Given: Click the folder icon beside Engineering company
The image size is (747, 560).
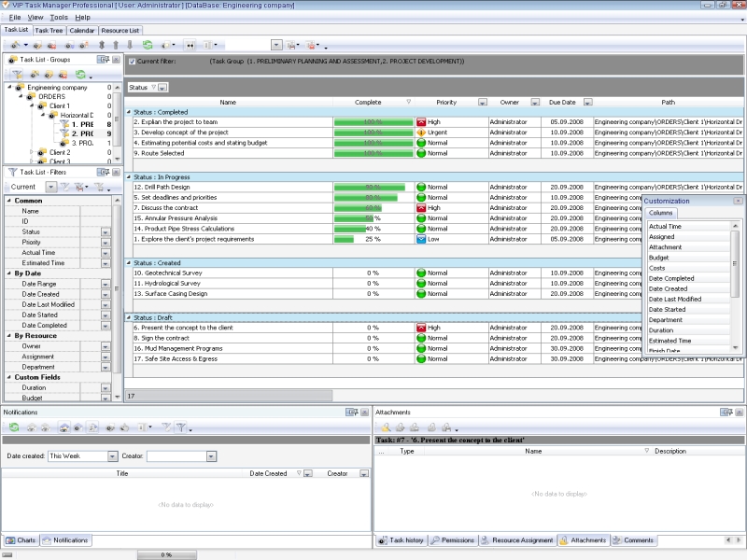Looking at the screenshot, I should click(x=20, y=87).
